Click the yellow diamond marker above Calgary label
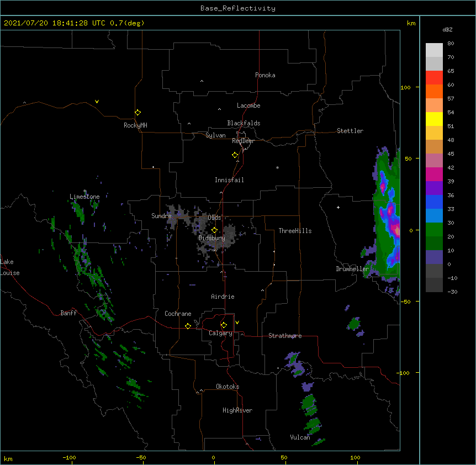The height and width of the screenshot is (465, 476). (224, 325)
